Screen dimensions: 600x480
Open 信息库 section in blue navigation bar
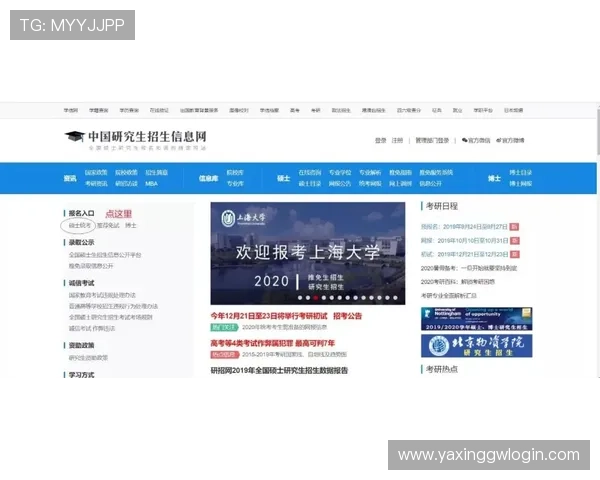[209, 178]
